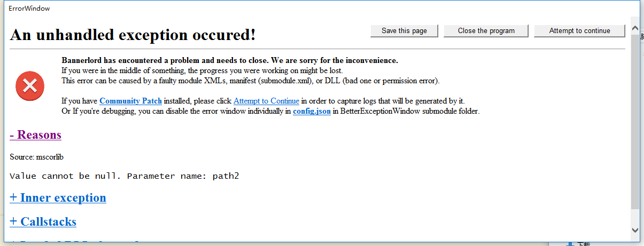The image size is (644, 246).
Task: Click the scrollbar up arrow
Action: coord(635,28)
